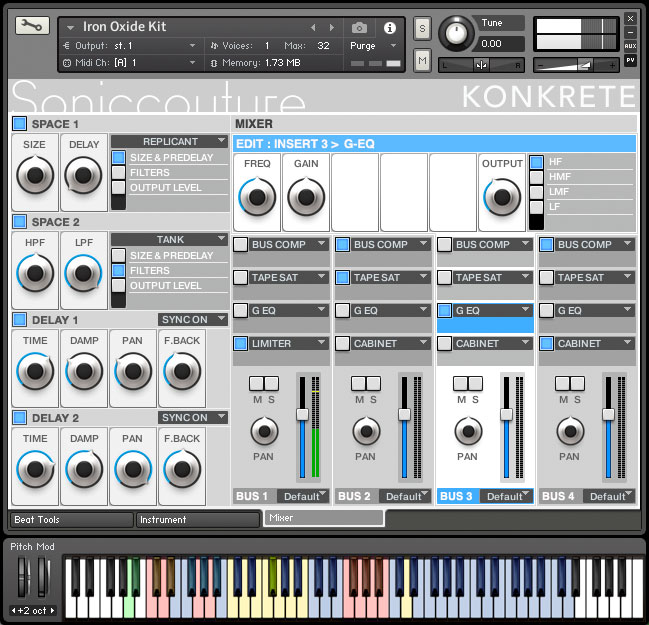This screenshot has height=625, width=649.
Task: Click the Space 2 HPF knob
Action: [35, 273]
